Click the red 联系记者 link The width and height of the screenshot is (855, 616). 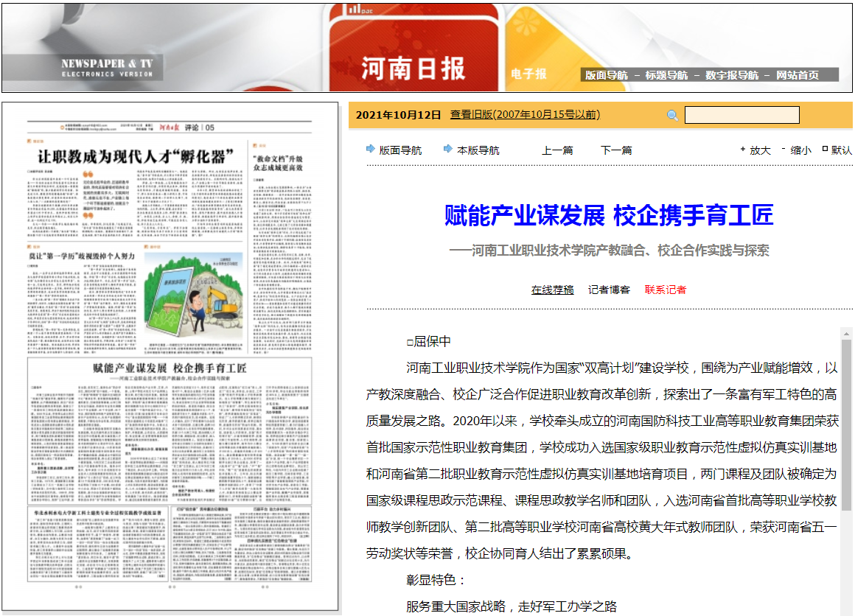(665, 290)
